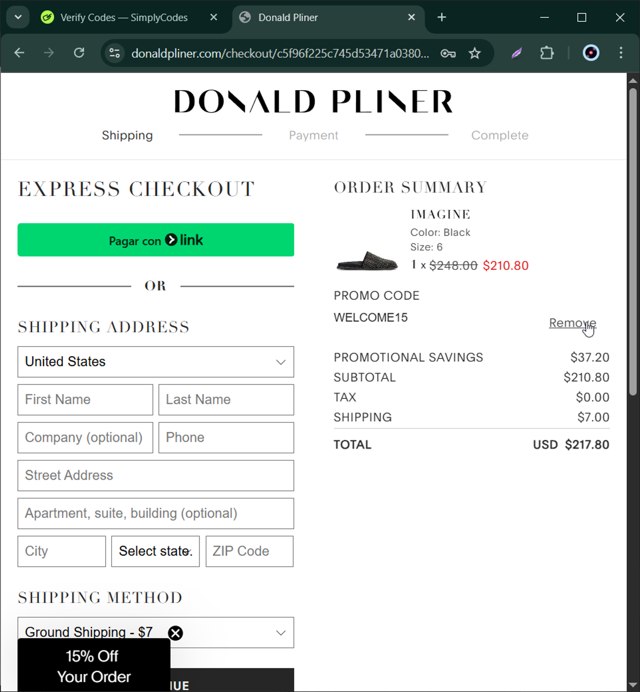Open the Ground Shipping - $7 dropdown
This screenshot has height=692, width=640.
point(156,632)
